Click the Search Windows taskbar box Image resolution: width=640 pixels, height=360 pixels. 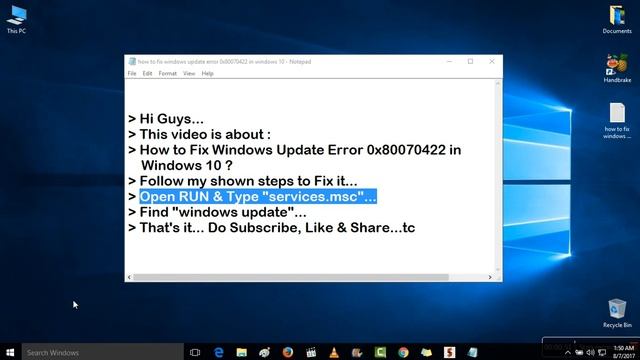pyautogui.click(x=102, y=352)
